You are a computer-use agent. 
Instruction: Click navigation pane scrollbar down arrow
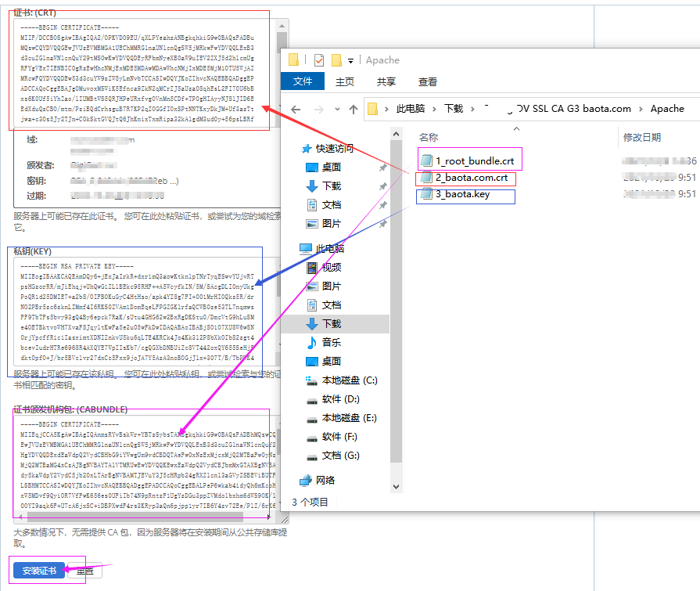click(x=396, y=486)
